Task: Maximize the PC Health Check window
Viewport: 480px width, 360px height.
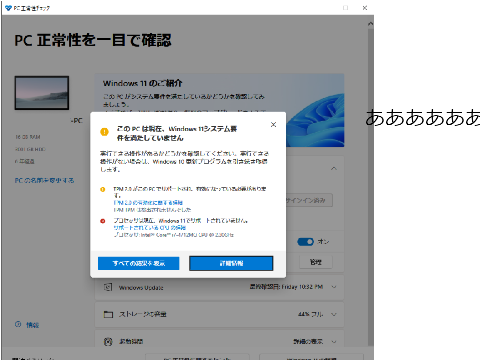Action: click(x=346, y=8)
